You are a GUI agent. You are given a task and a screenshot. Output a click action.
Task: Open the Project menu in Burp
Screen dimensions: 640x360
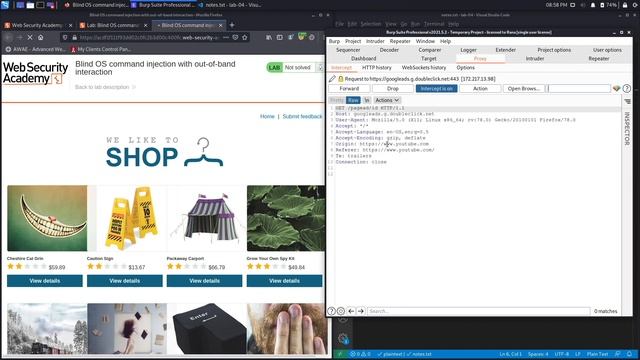pyautogui.click(x=353, y=41)
